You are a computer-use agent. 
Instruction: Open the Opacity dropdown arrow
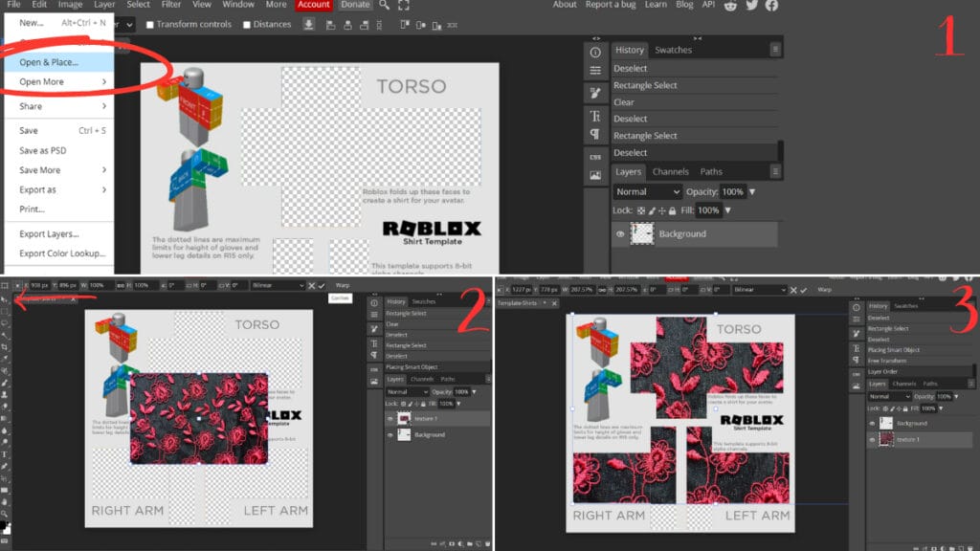(x=752, y=191)
